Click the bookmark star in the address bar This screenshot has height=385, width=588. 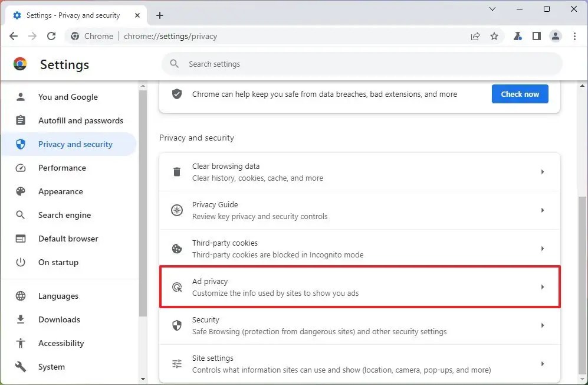(x=494, y=36)
